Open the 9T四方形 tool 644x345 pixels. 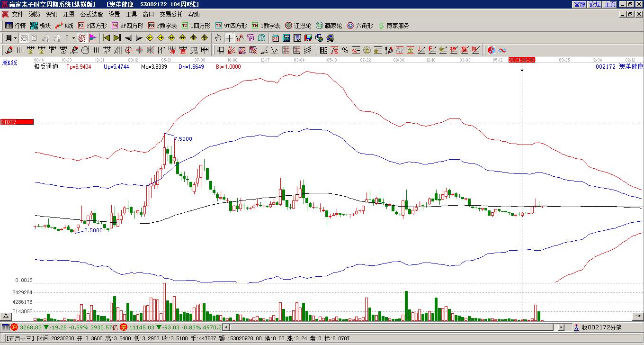[231, 26]
